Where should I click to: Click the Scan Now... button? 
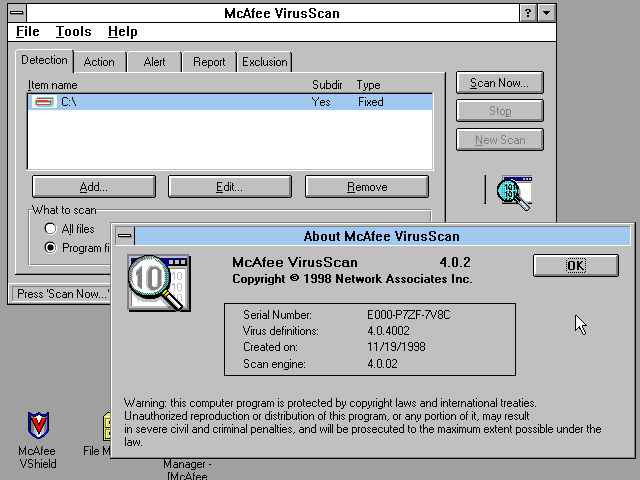click(500, 83)
